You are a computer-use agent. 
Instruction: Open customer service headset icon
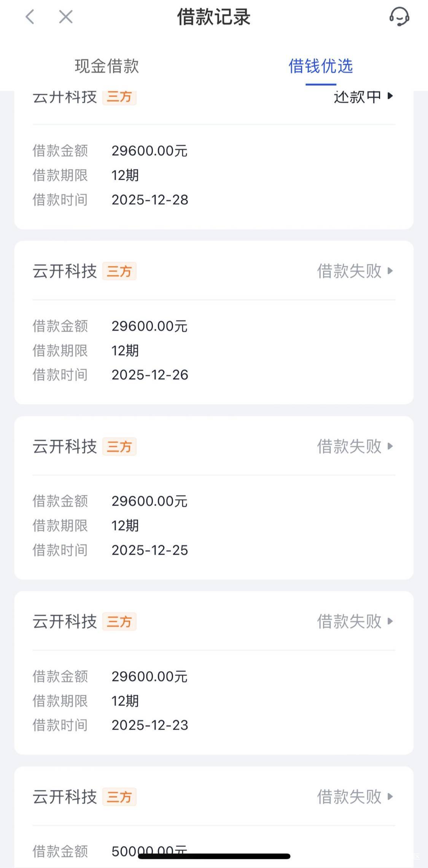click(x=399, y=17)
